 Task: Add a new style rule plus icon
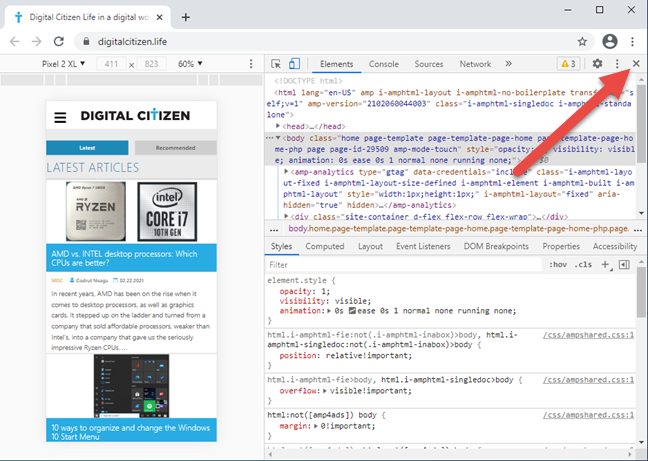(x=605, y=265)
